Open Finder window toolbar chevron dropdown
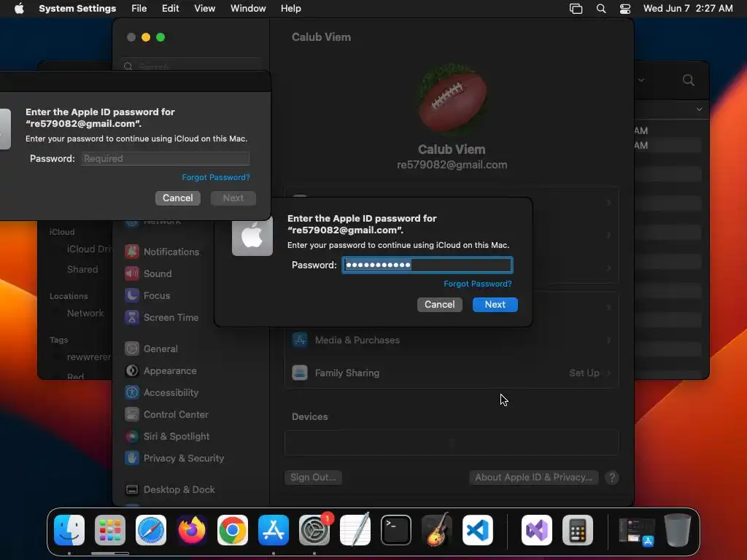This screenshot has width=747, height=560. [642, 80]
